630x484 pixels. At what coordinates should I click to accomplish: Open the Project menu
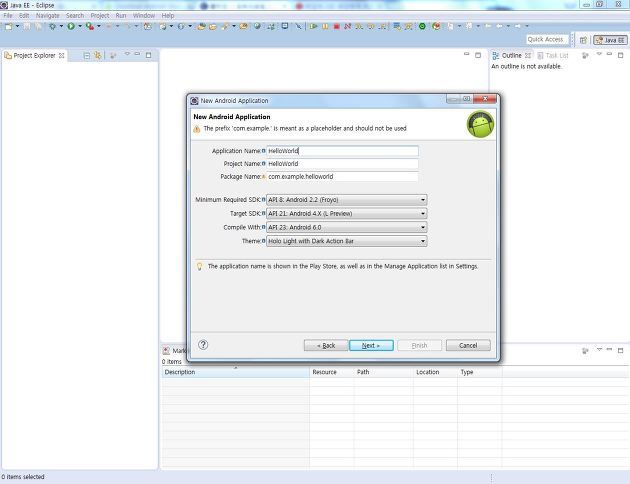(100, 16)
